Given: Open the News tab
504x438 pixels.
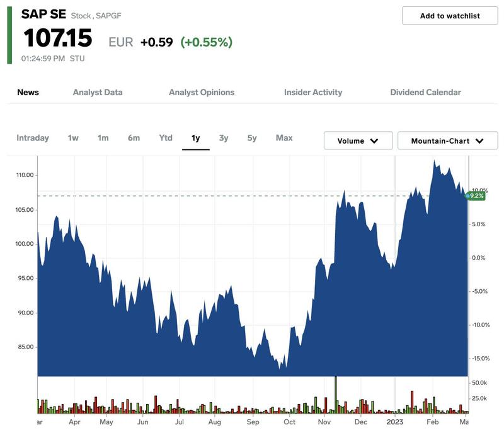Looking at the screenshot, I should coord(28,92).
